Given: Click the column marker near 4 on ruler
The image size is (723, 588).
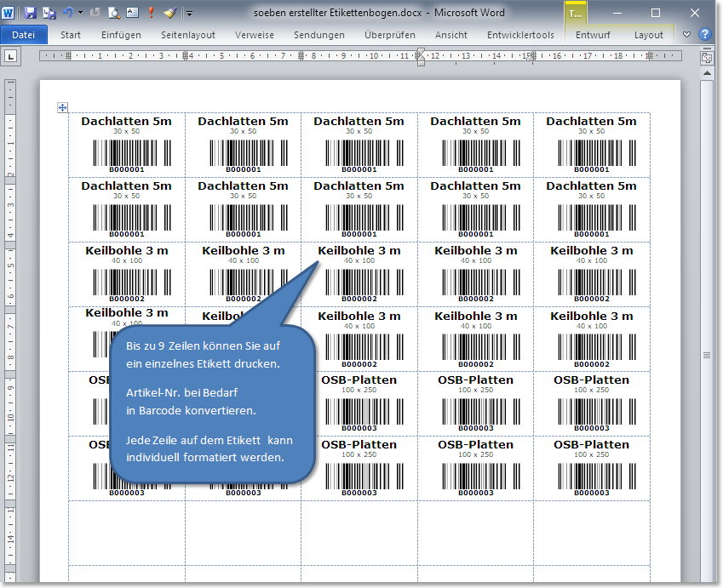Looking at the screenshot, I should click(x=185, y=56).
